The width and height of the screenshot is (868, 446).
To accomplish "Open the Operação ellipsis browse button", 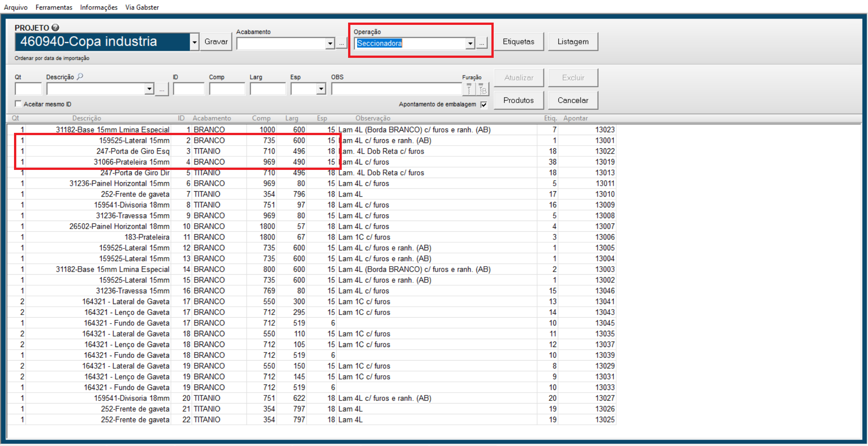I will 482,43.
